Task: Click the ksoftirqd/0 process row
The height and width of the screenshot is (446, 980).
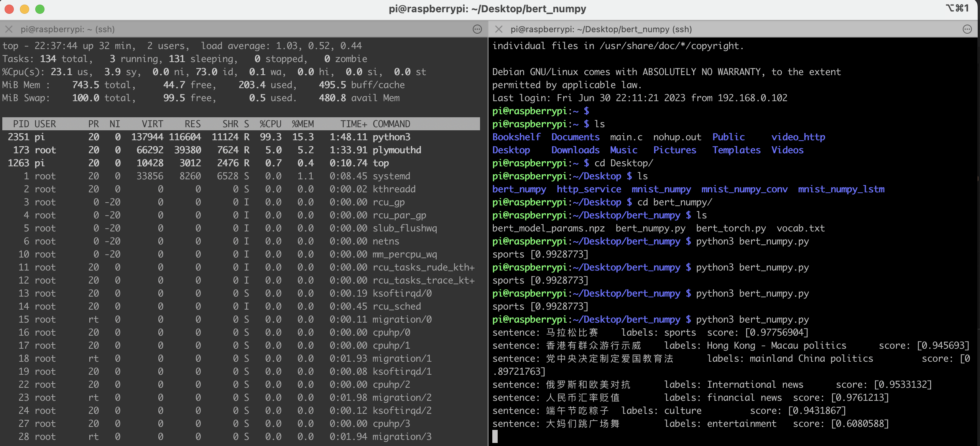Action: (x=241, y=294)
